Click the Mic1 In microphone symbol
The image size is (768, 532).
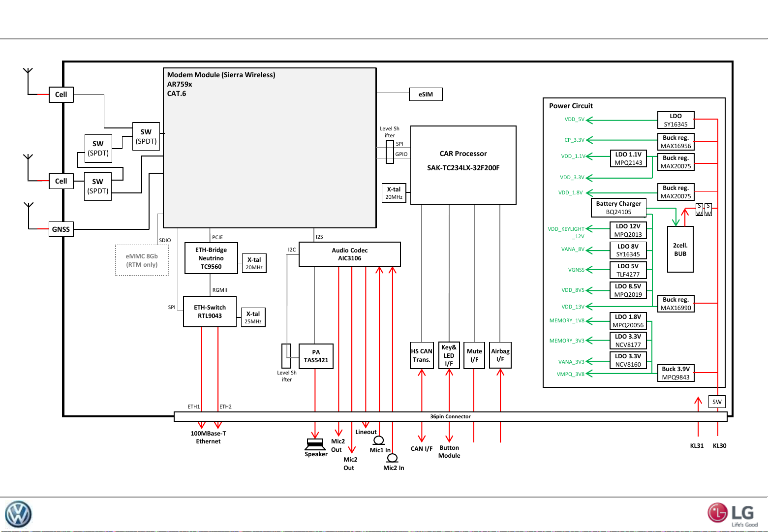[x=378, y=440]
